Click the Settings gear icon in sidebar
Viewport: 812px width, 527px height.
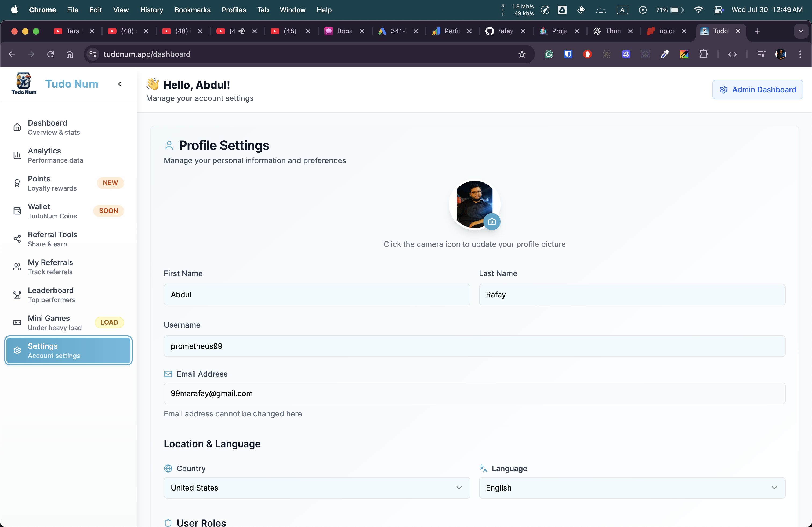click(17, 350)
